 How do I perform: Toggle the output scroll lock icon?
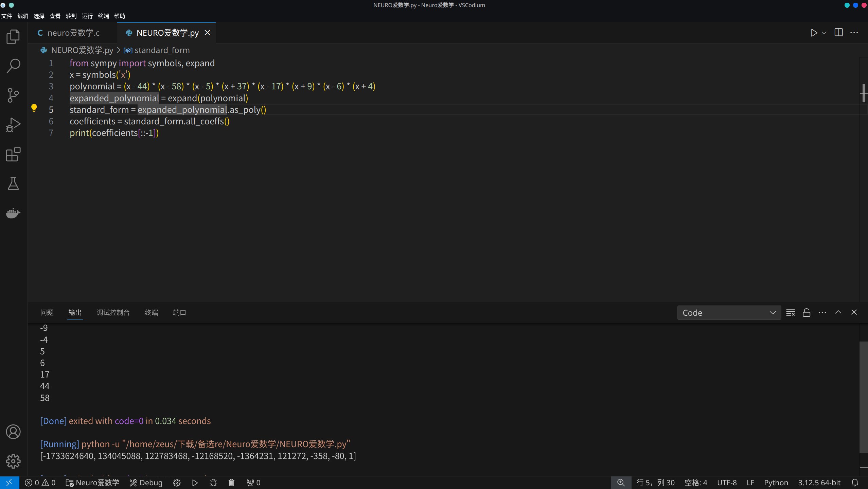pos(806,313)
